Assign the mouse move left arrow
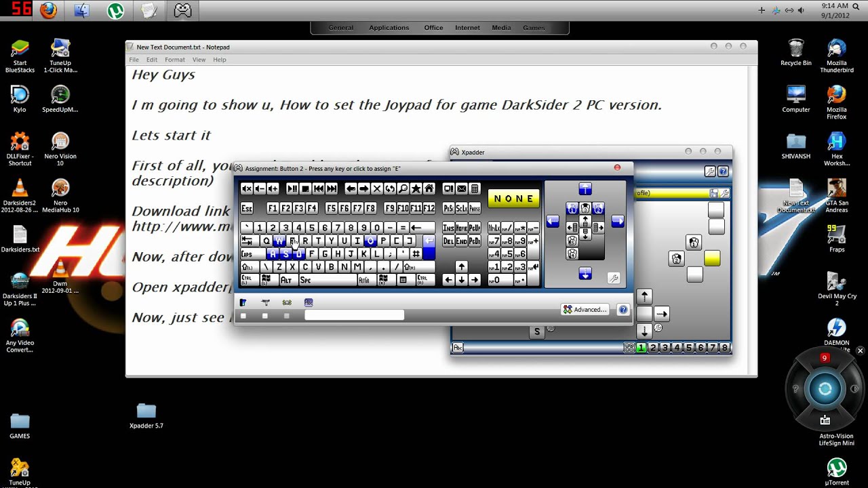The width and height of the screenshot is (868, 488). (553, 221)
